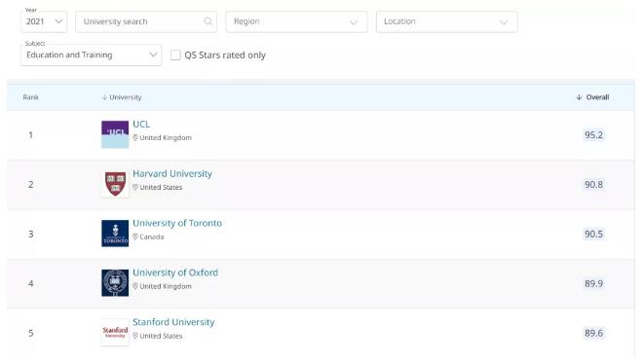Viewport: 641px width, 364px height.
Task: Click the University of Oxford crest
Action: tap(115, 282)
